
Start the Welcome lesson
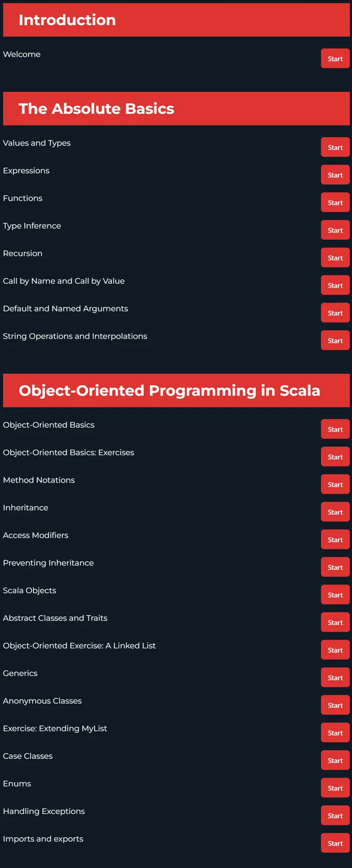click(x=335, y=59)
